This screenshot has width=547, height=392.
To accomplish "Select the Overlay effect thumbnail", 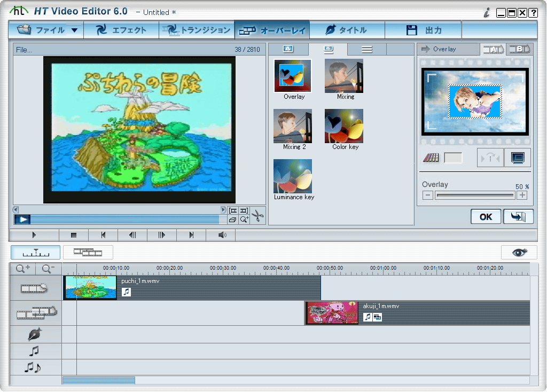I will pyautogui.click(x=293, y=76).
